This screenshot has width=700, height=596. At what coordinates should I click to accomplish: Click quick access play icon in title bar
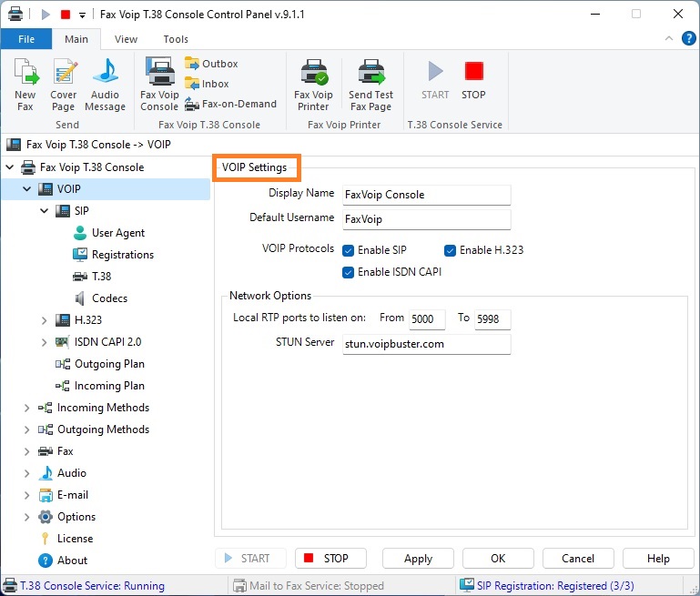pos(46,15)
